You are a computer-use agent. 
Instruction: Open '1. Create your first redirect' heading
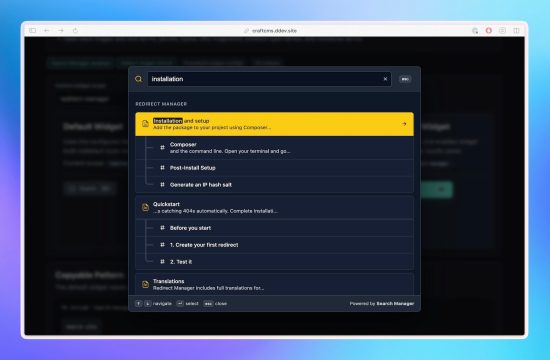click(x=274, y=245)
